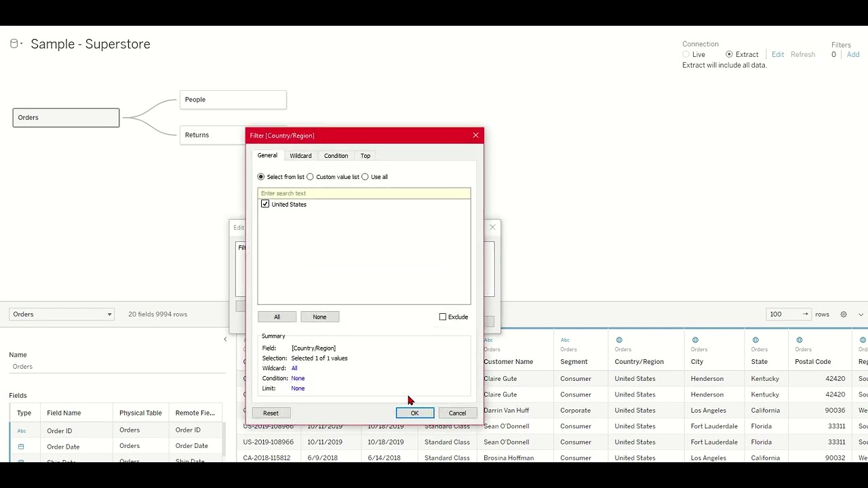Click globe icon above City column
868x488 pixels.
coord(695,340)
